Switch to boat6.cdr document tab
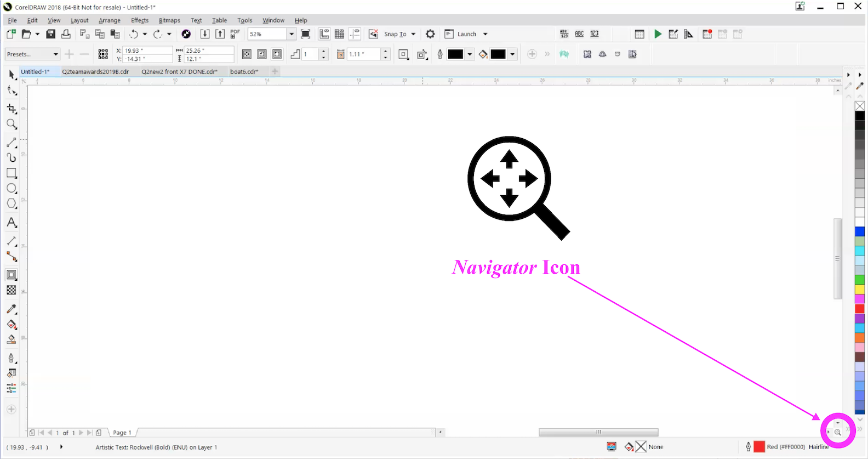Viewport: 868px width, 459px height. coord(244,72)
